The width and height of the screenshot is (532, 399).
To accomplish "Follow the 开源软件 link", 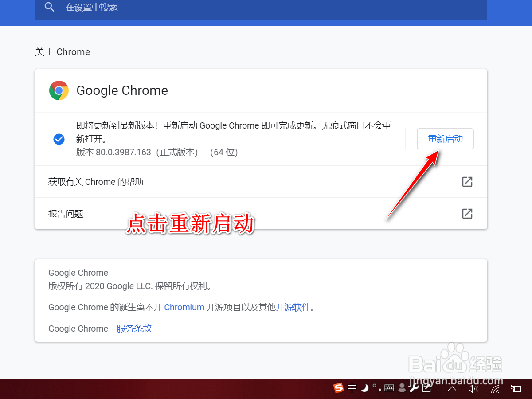I will coord(293,307).
